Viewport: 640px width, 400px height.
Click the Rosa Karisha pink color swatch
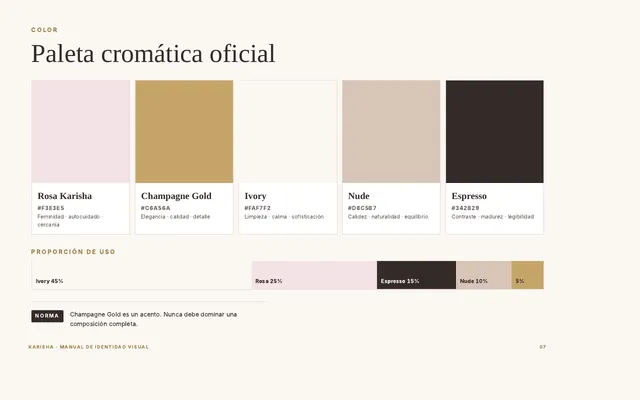(x=80, y=131)
